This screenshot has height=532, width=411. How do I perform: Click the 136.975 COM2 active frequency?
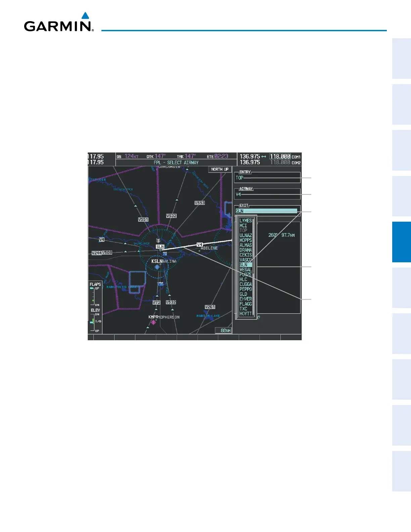[249, 162]
